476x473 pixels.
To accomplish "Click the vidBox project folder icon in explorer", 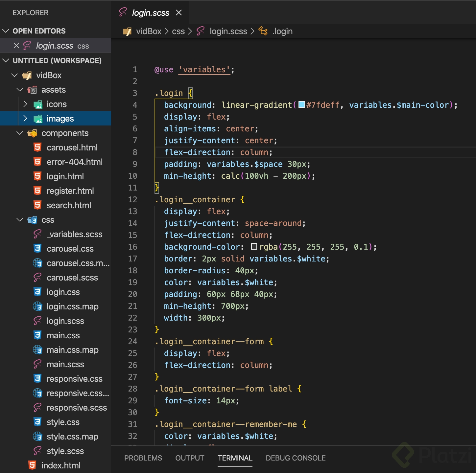I will 27,76.
